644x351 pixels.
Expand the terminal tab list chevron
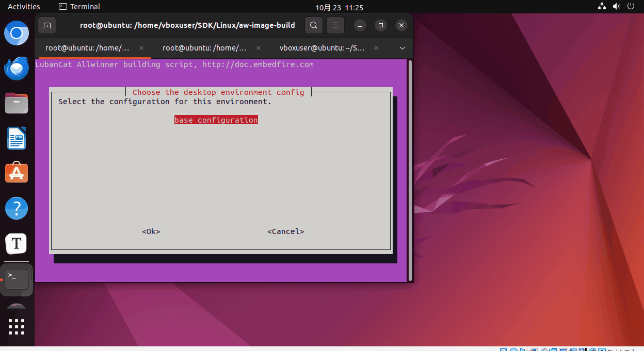pos(403,48)
